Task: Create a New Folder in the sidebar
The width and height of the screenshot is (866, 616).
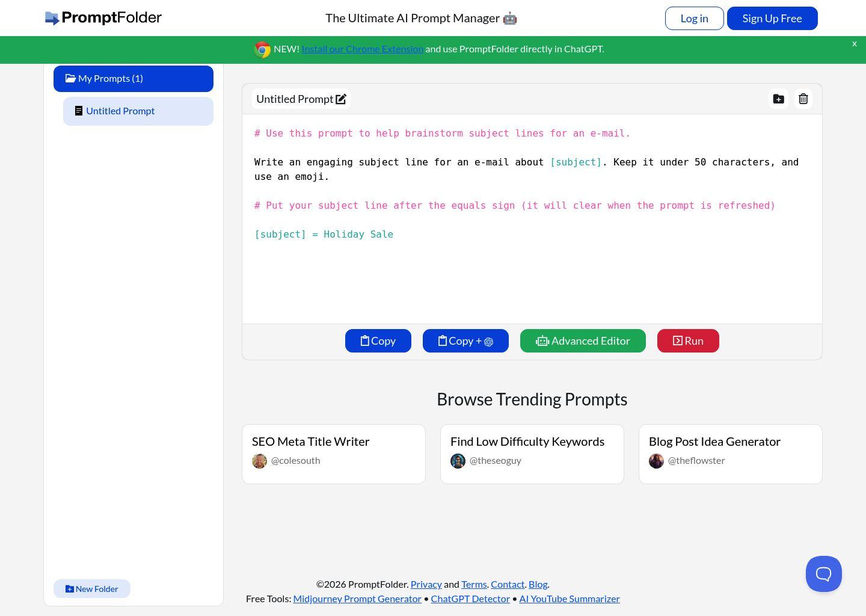Action: [x=91, y=588]
